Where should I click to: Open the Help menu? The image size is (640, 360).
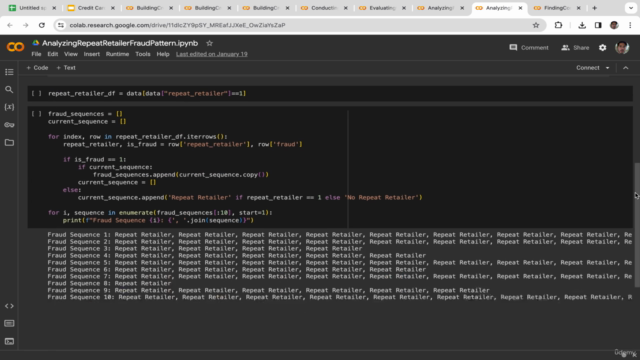pyautogui.click(x=163, y=54)
